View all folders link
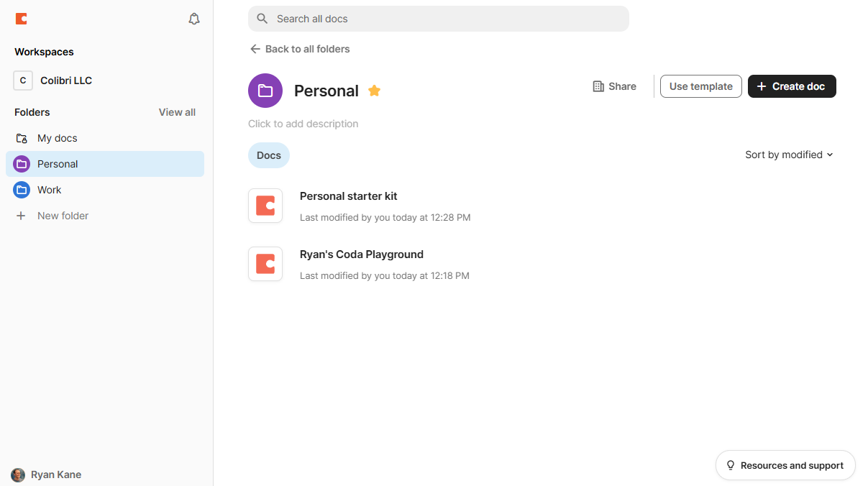The height and width of the screenshot is (486, 868). [x=177, y=112]
